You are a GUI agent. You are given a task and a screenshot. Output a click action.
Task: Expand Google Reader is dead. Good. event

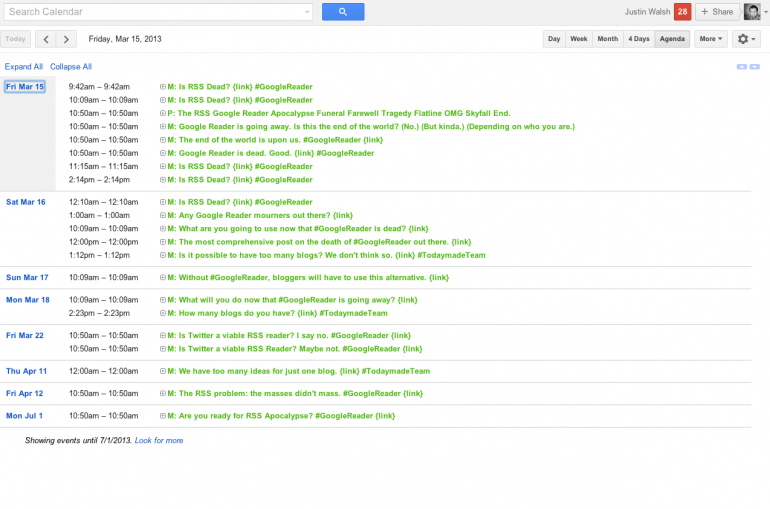click(x=163, y=153)
